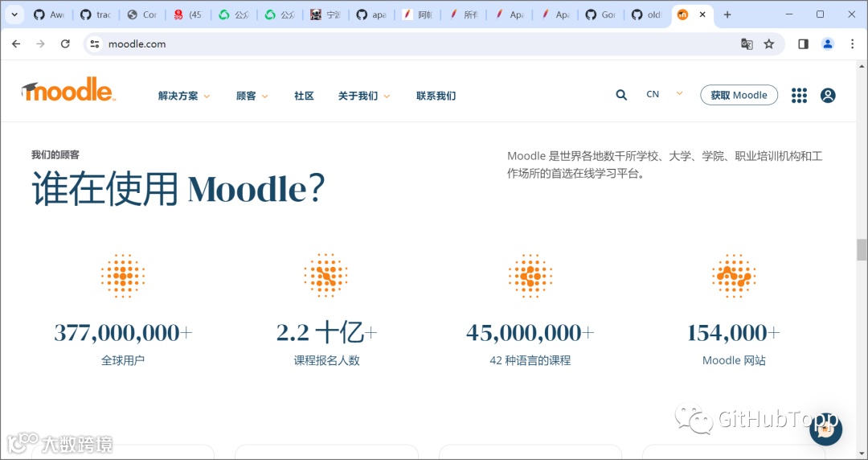
Task: Reload the moodle.com page
Action: (x=65, y=43)
